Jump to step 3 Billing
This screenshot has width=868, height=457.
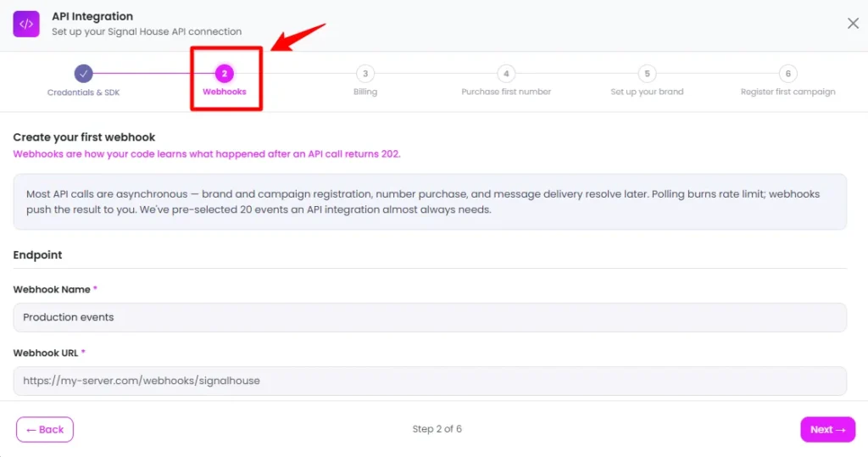pyautogui.click(x=365, y=73)
